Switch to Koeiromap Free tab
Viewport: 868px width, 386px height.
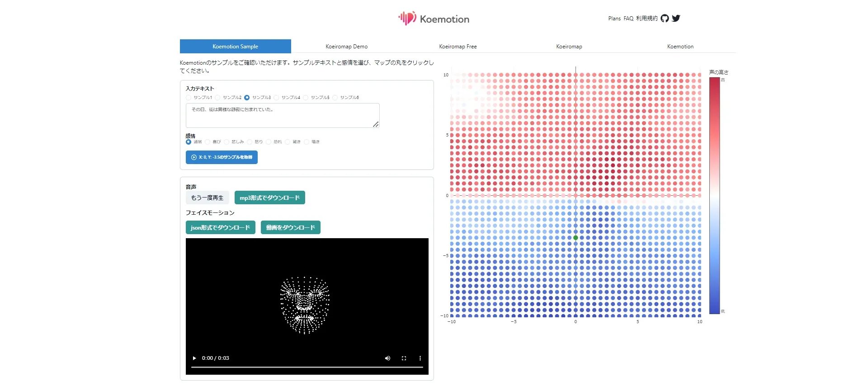pos(458,46)
